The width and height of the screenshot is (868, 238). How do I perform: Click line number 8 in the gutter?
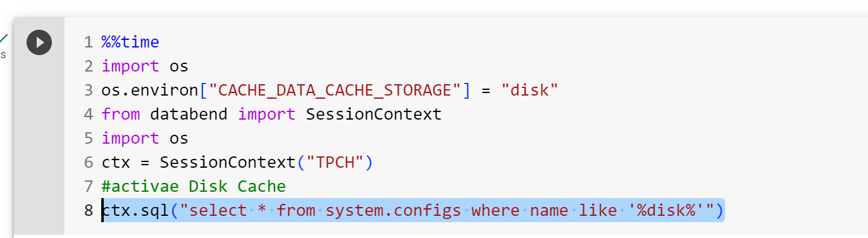[89, 210]
